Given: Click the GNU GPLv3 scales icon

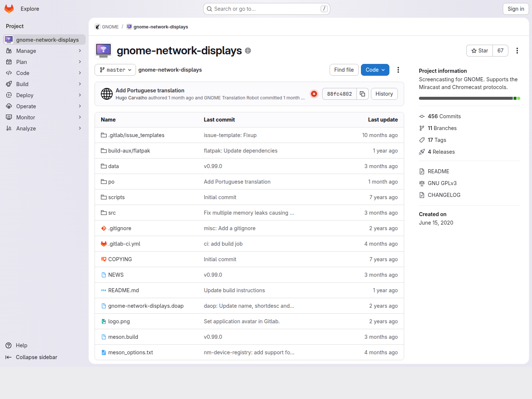Looking at the screenshot, I should click(422, 183).
